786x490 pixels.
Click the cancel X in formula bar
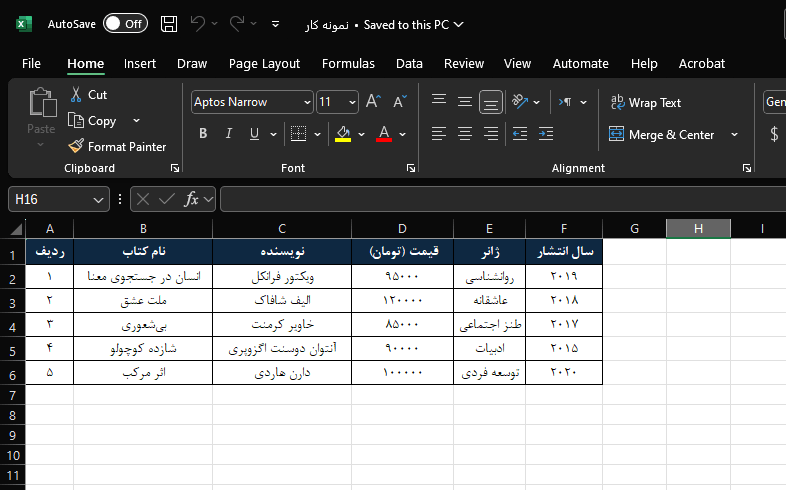tap(143, 199)
